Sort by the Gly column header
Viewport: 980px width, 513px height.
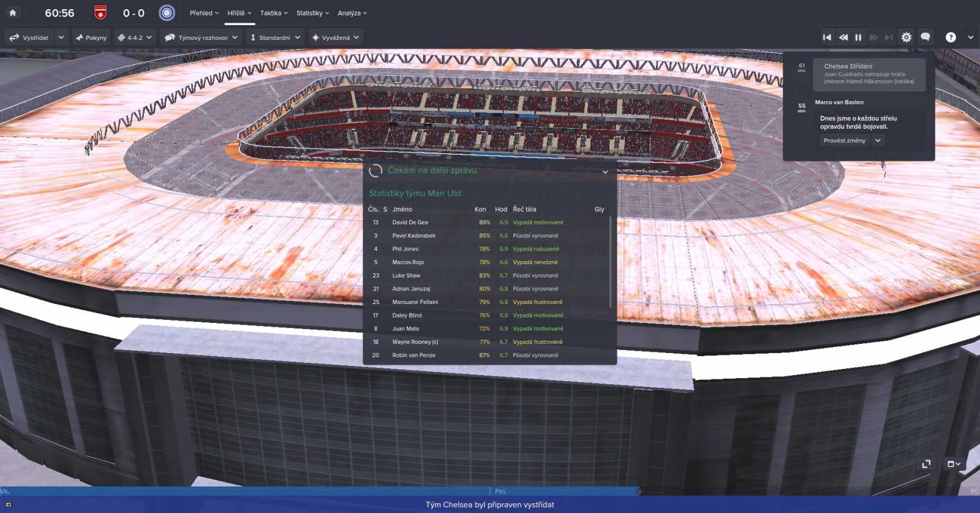click(x=599, y=209)
